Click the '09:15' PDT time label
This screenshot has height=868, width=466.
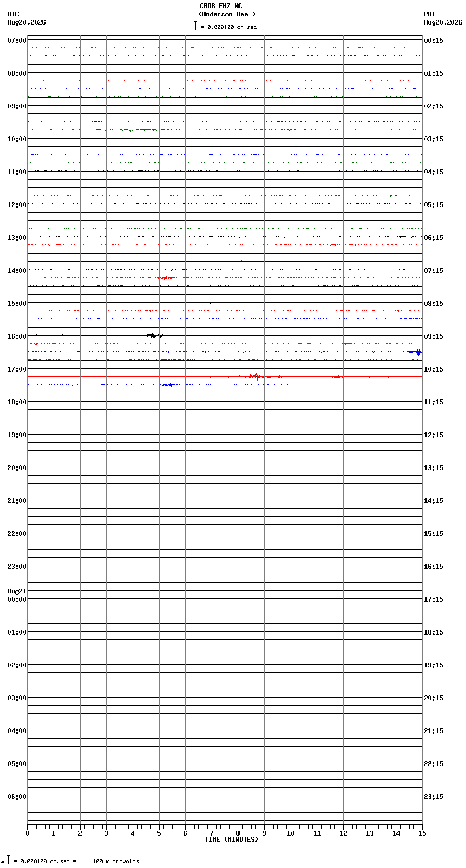point(434,336)
